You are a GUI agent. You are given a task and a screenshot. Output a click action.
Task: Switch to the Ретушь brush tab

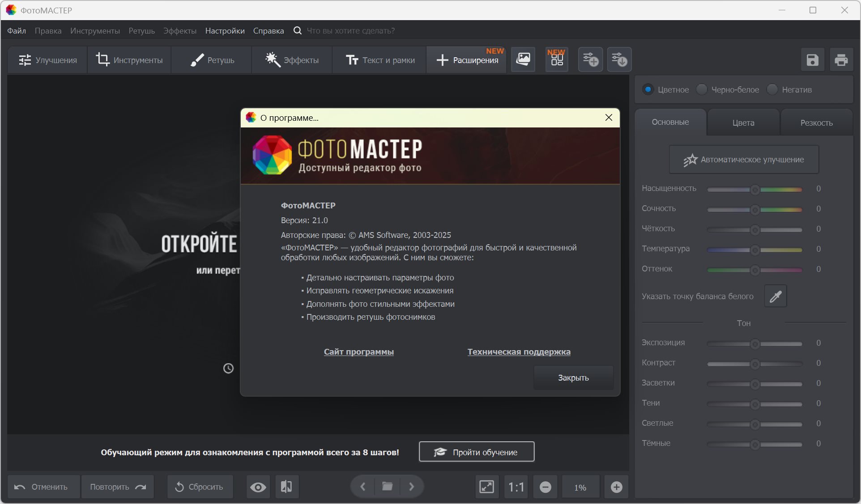[x=212, y=60]
